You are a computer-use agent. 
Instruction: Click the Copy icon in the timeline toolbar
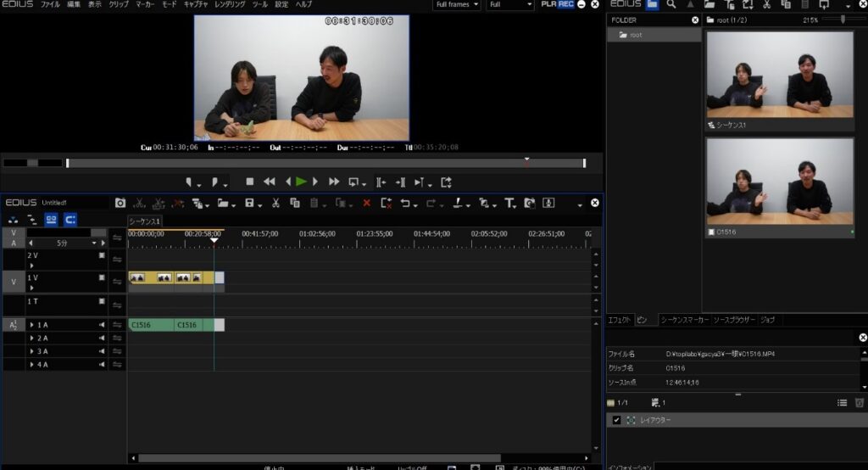pos(295,204)
